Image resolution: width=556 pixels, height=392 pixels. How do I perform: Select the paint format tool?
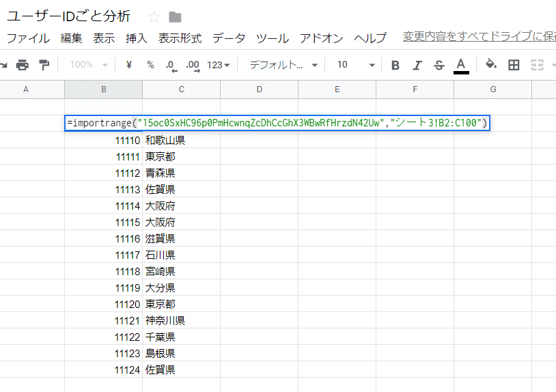(x=44, y=65)
